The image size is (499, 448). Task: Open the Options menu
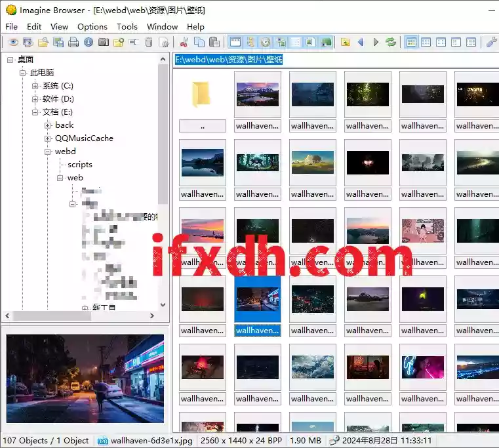click(92, 26)
